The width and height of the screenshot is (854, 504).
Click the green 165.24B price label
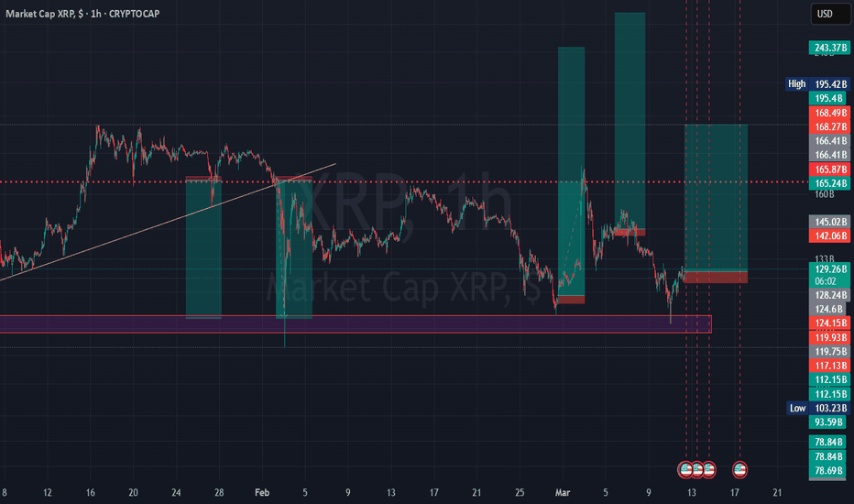tap(830, 183)
